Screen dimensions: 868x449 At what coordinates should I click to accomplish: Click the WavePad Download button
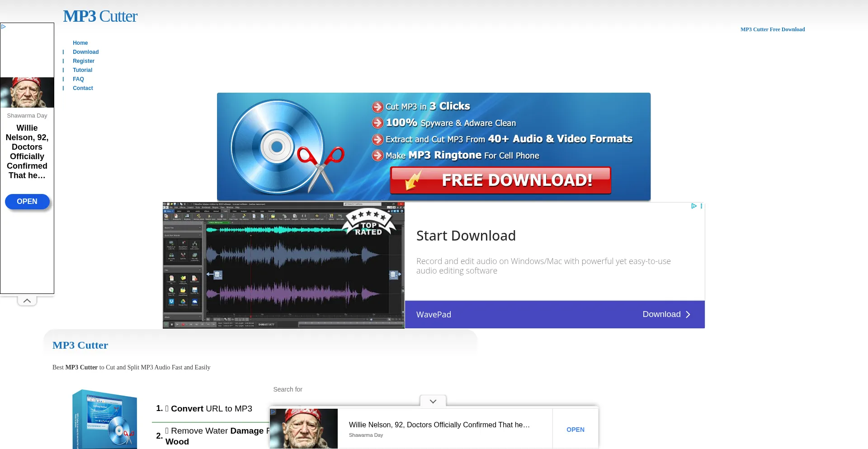(x=666, y=314)
